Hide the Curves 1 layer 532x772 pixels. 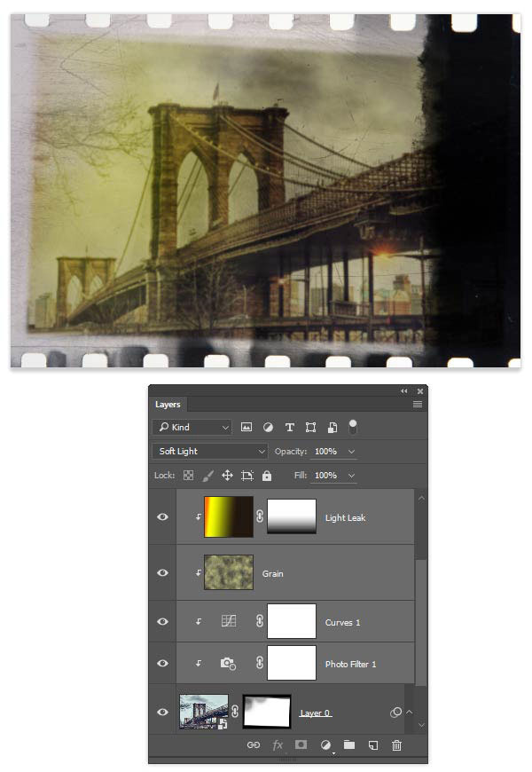(162, 621)
